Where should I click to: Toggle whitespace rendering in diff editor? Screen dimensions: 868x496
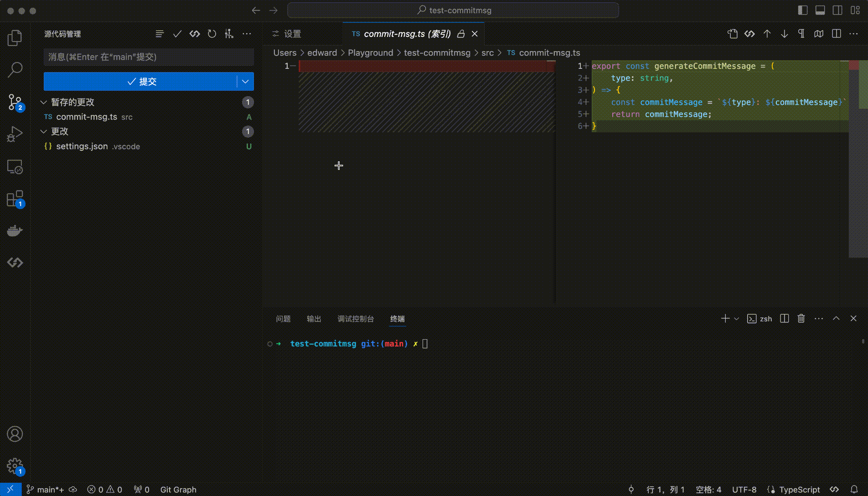pos(801,34)
